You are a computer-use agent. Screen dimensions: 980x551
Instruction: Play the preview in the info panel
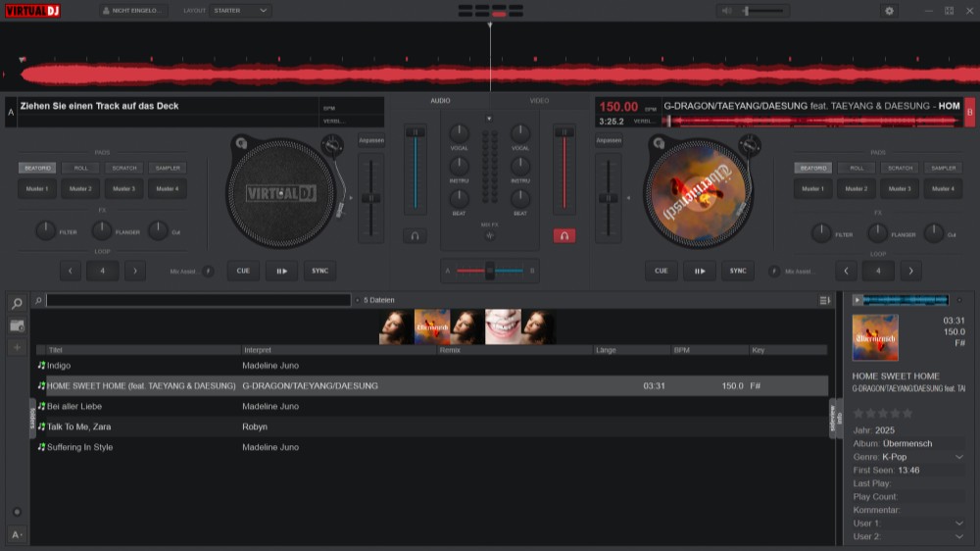coord(857,300)
